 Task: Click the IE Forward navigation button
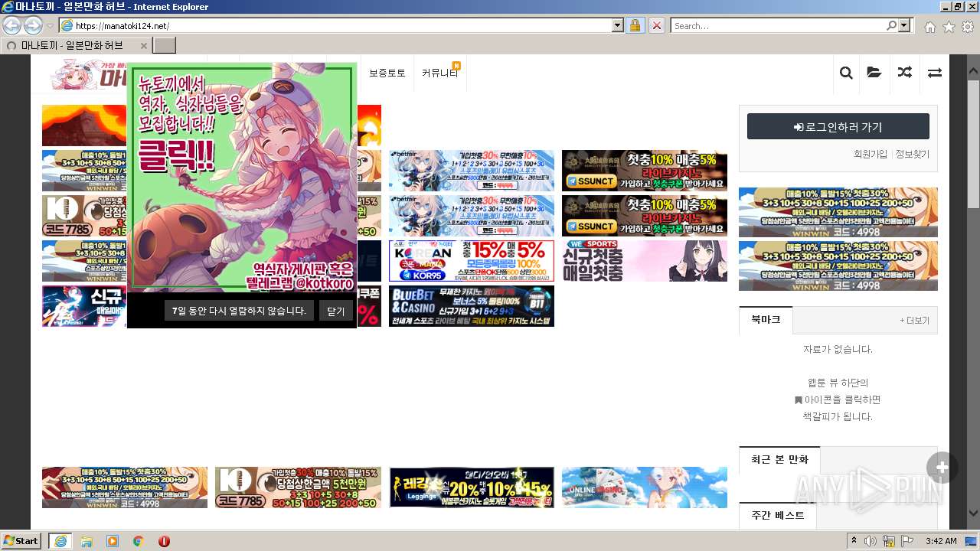(33, 25)
